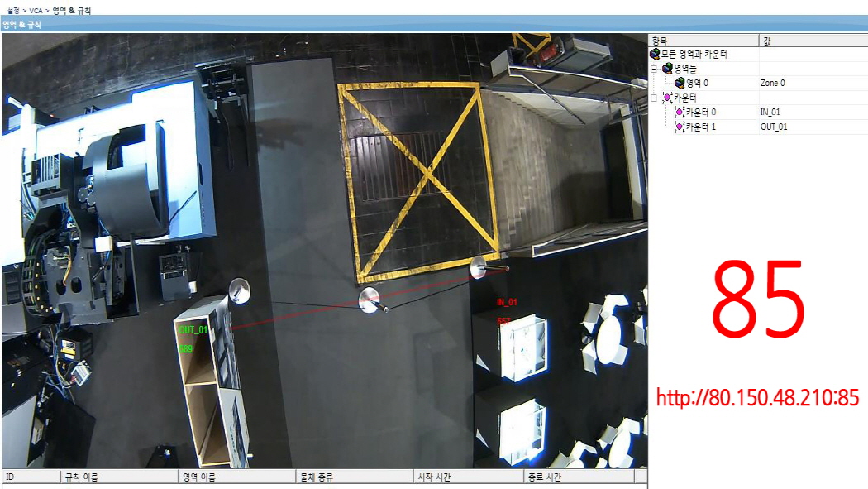The image size is (868, 489).
Task: Select the 영역 0 zone icon
Action: (x=680, y=83)
